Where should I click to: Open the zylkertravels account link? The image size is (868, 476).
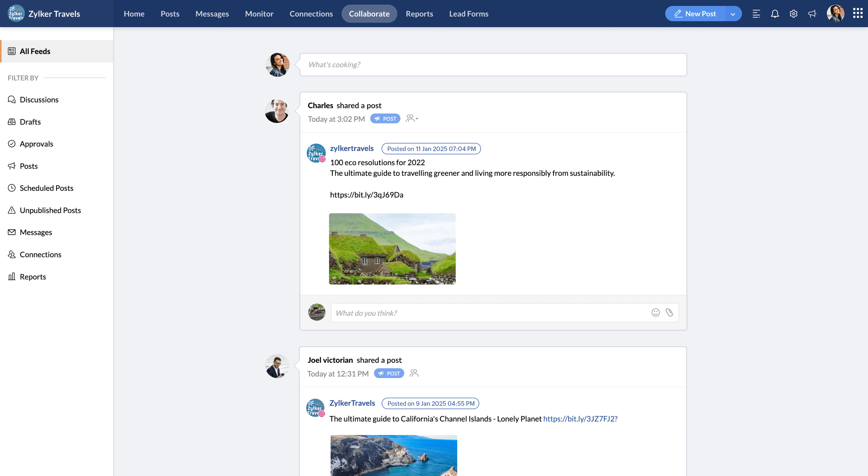(352, 148)
